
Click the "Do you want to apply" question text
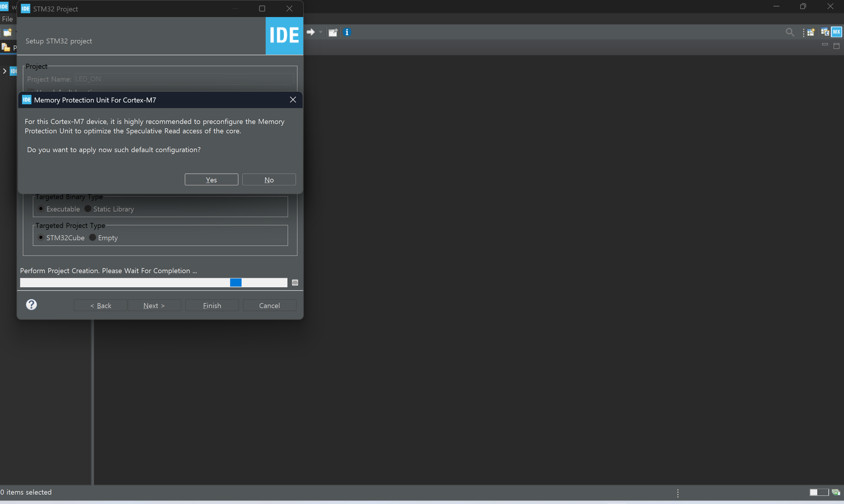tap(114, 150)
